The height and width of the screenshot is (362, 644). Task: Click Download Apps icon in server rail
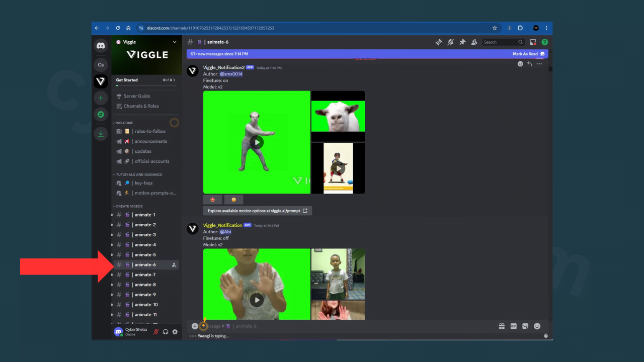(x=101, y=133)
